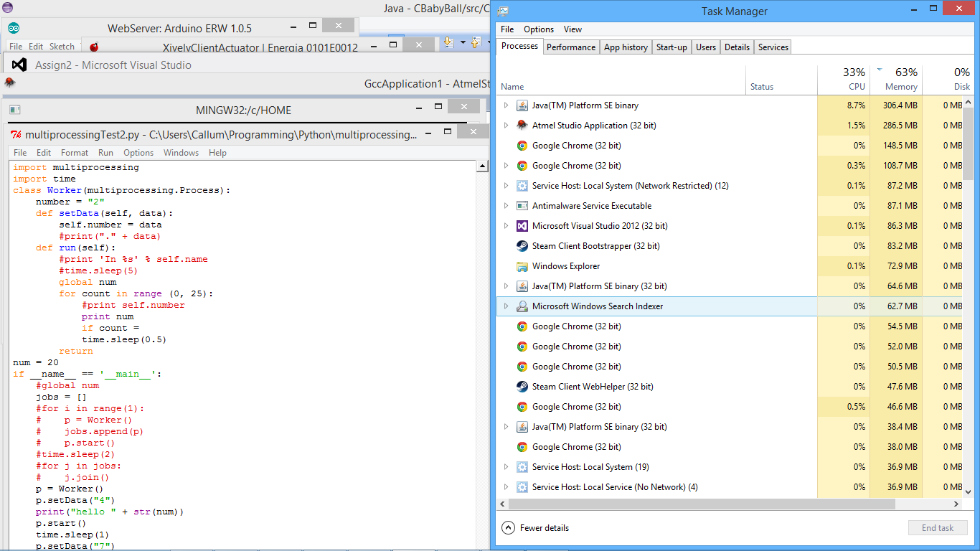Switch to the Users tab
The width and height of the screenshot is (980, 551).
(x=706, y=47)
